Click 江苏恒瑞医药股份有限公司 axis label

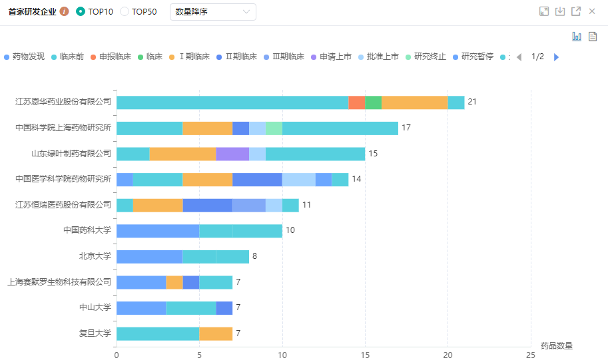(x=63, y=205)
